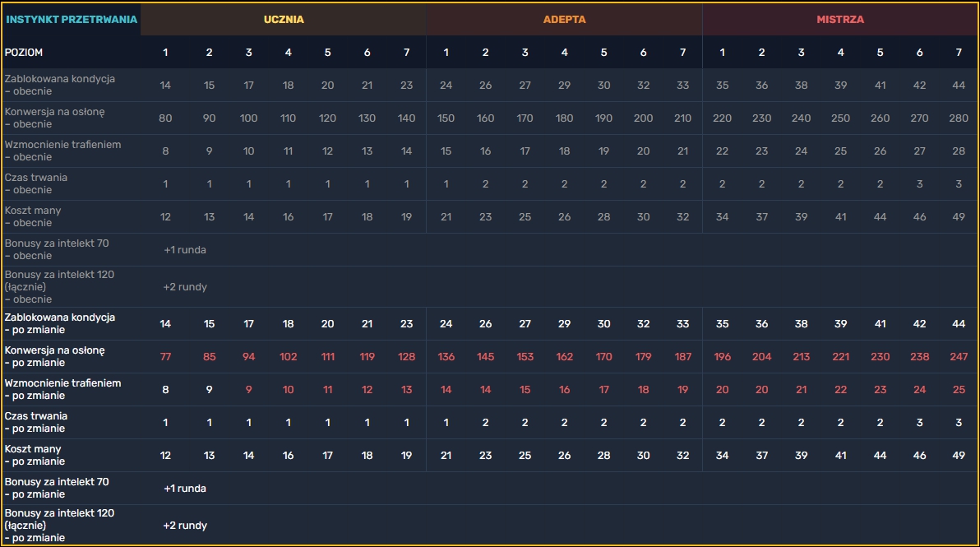Screen dimensions: 980x547
Task: Click value 280 in Konwersja obecnie row
Action: 959,118
